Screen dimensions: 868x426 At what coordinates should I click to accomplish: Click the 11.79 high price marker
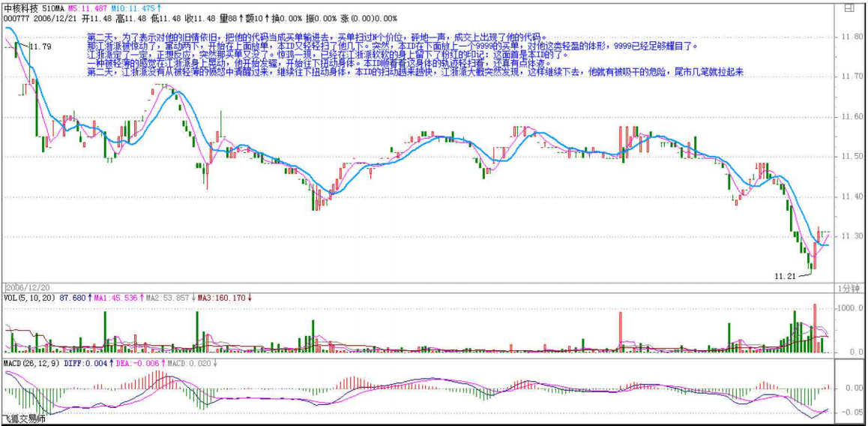[40, 47]
